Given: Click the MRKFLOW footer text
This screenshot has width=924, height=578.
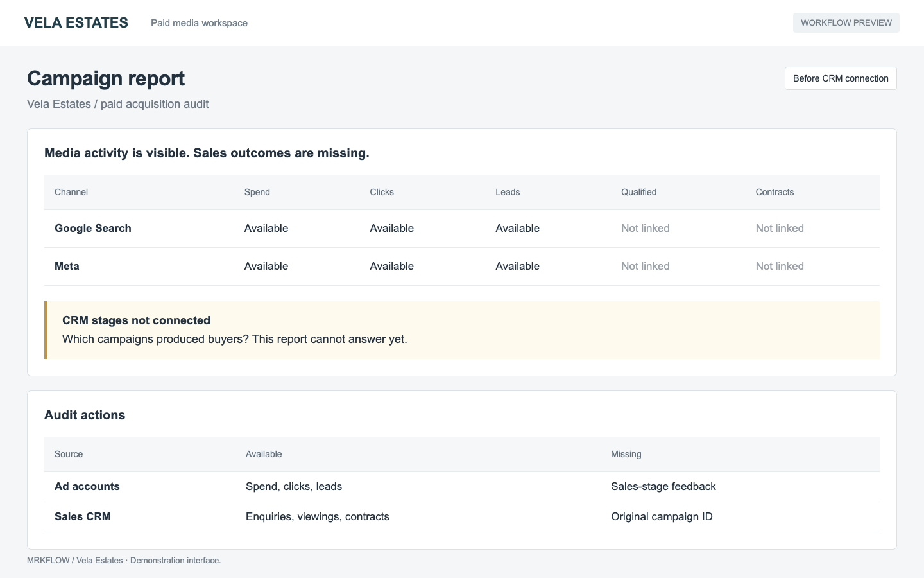Looking at the screenshot, I should click(124, 561).
